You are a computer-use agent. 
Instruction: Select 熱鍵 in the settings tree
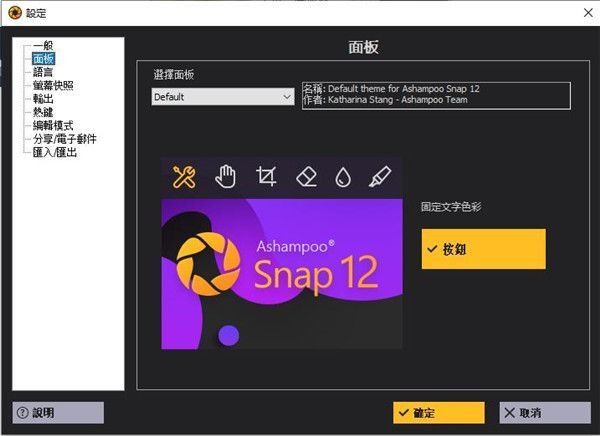click(43, 112)
